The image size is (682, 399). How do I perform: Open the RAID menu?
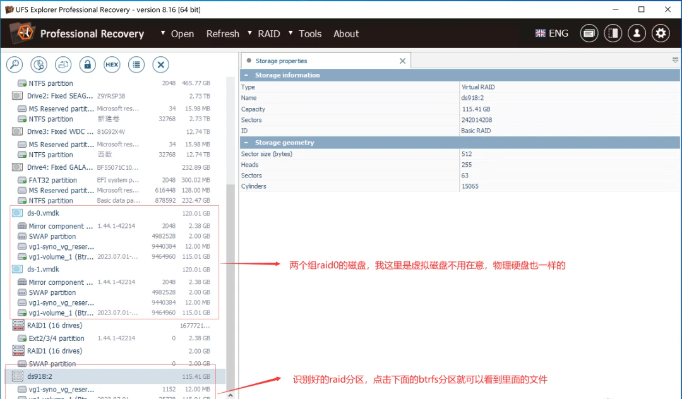[x=269, y=34]
